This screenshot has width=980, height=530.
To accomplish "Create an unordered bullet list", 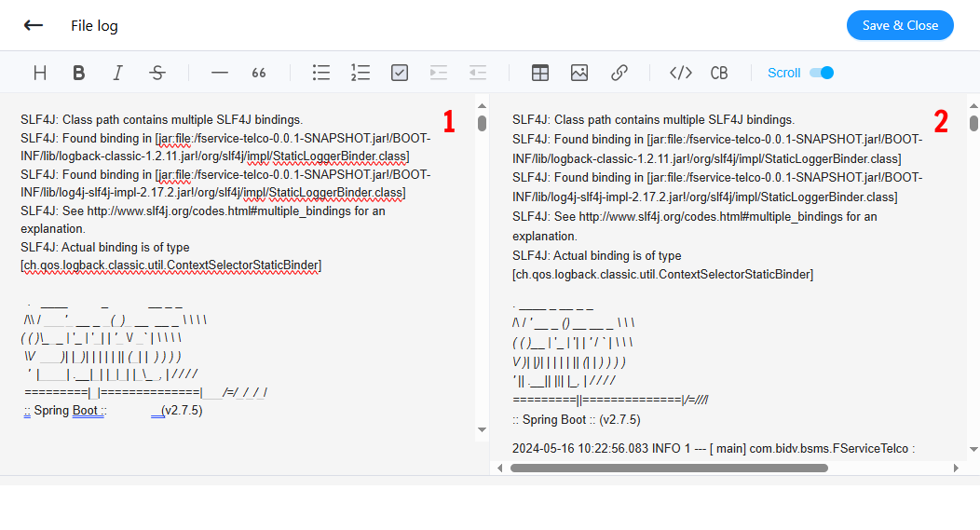I will coord(321,74).
